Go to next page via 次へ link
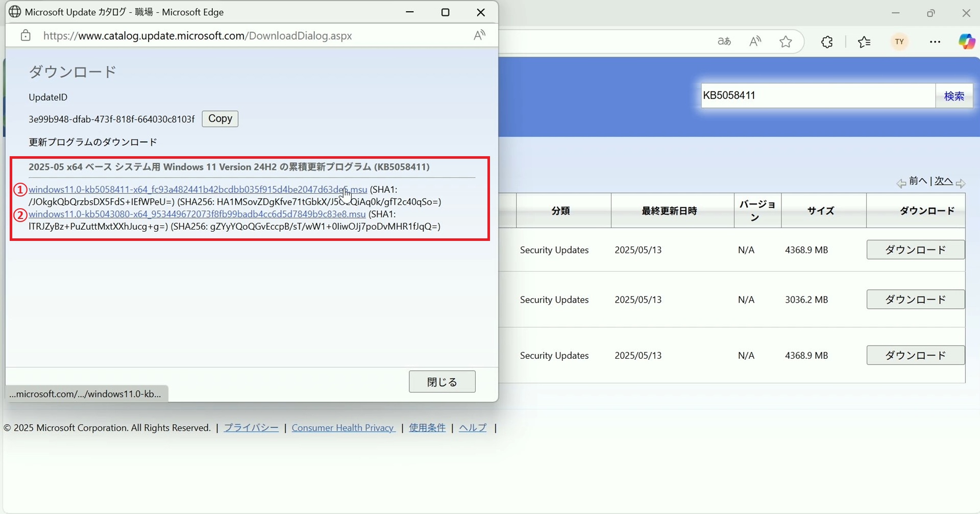The image size is (980, 514). click(943, 181)
